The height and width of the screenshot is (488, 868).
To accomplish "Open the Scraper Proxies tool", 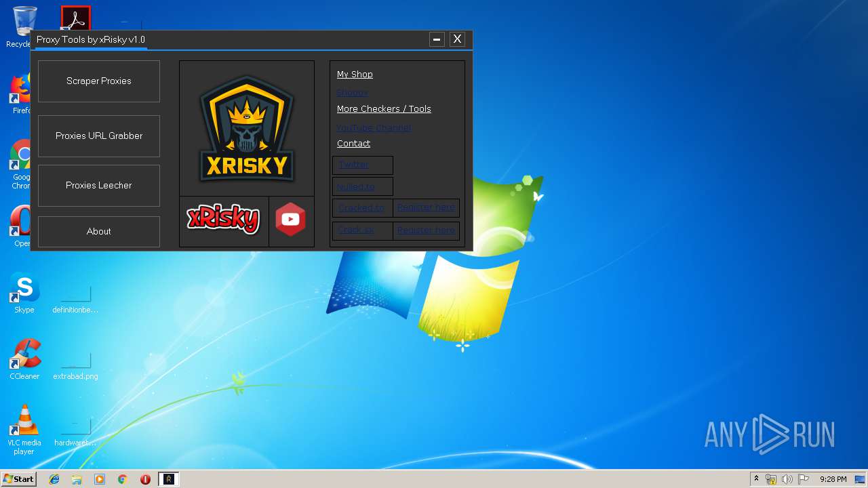I will point(99,81).
